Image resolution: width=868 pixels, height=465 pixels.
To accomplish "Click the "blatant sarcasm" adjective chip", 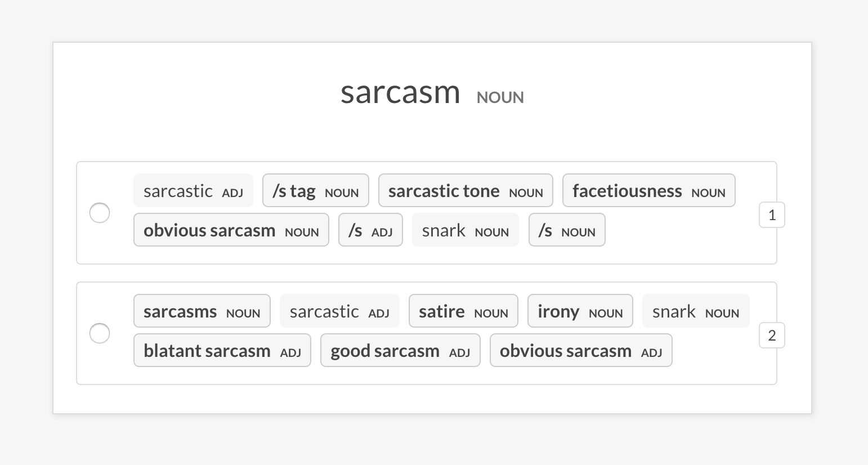I will tap(222, 351).
